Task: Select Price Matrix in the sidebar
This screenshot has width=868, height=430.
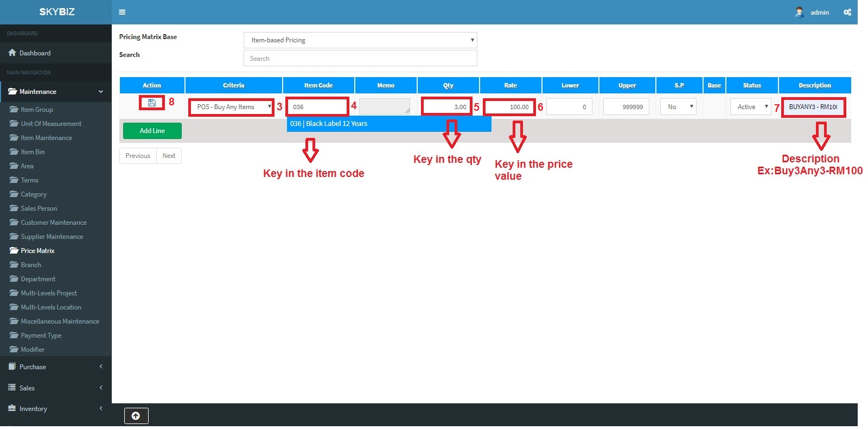Action: point(37,251)
